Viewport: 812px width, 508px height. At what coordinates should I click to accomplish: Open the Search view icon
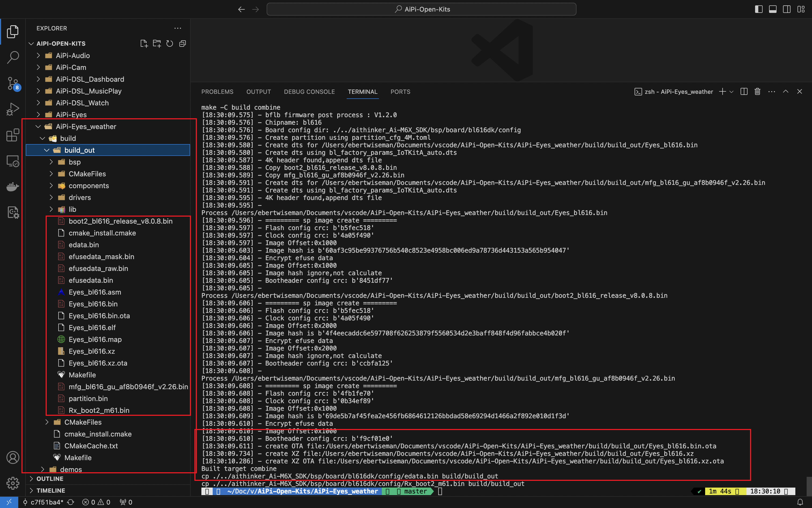13,57
